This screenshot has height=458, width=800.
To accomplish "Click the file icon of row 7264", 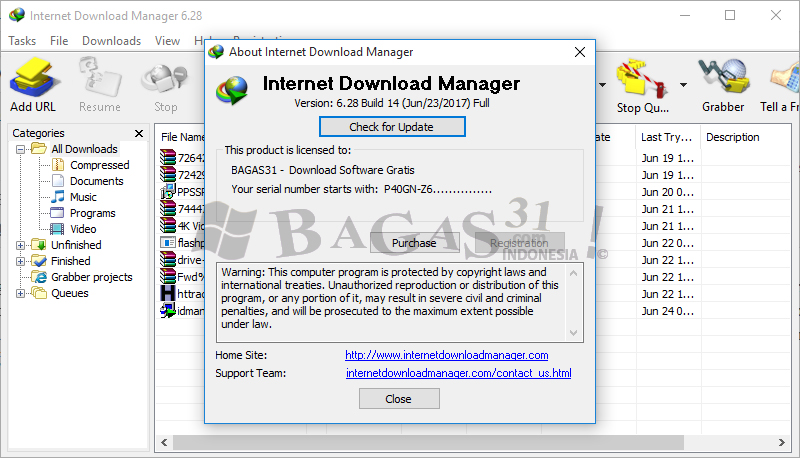I will [168, 158].
